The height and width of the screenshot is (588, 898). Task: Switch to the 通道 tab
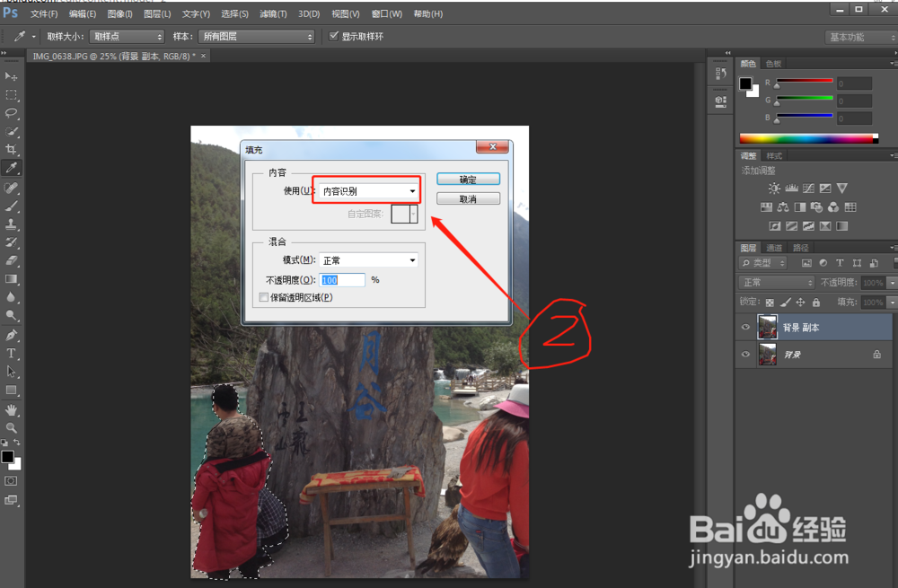[774, 248]
